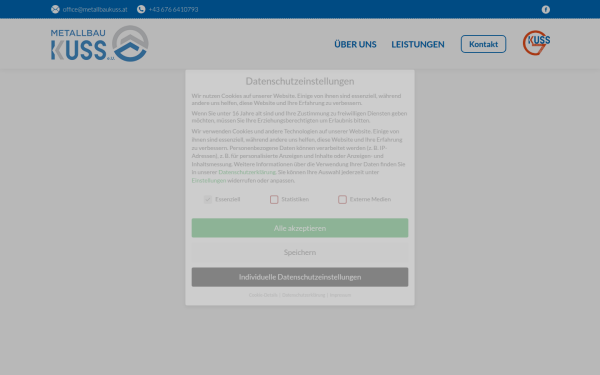Viewport: 600px width, 375px height.
Task: Click the email envelope icon in top bar
Action: pos(55,9)
